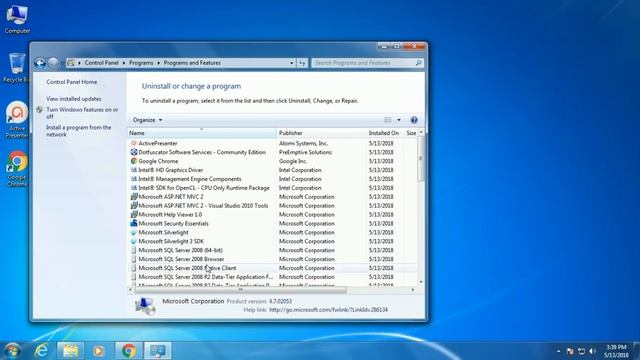Click the vertical scrollbar of program list

coord(421,159)
